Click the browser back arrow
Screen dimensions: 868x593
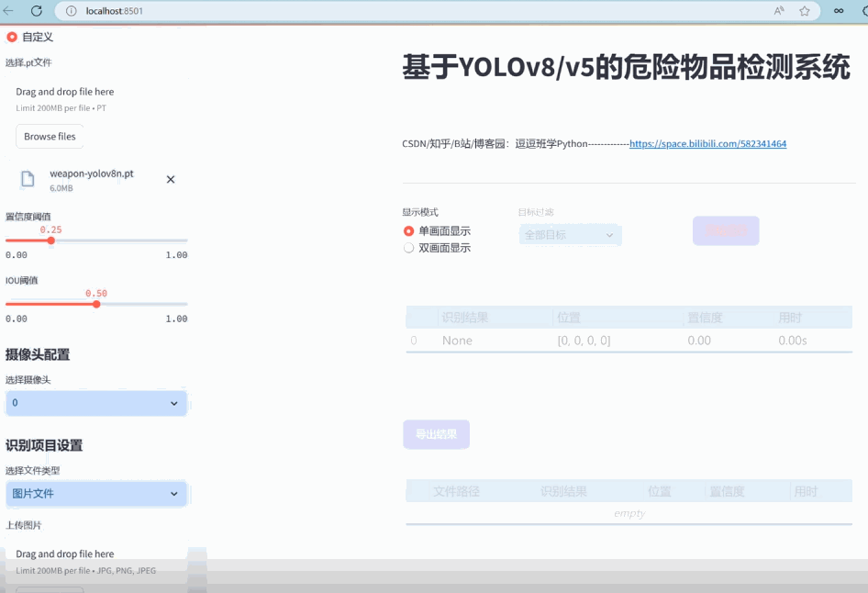(7, 10)
